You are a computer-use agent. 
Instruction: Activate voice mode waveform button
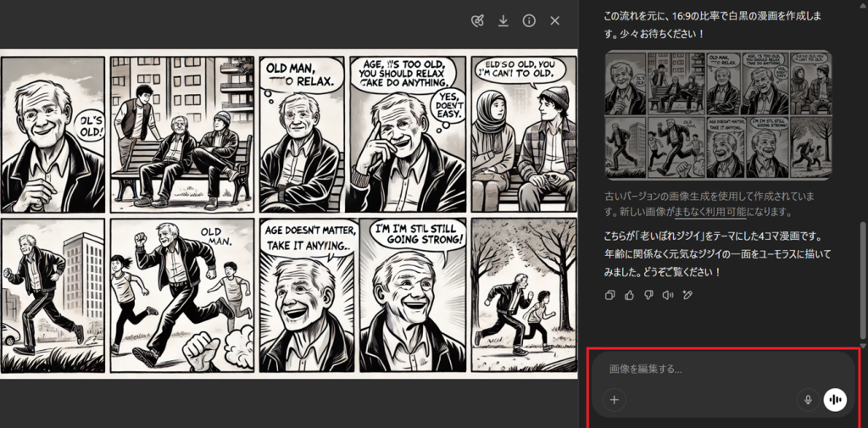click(x=835, y=400)
